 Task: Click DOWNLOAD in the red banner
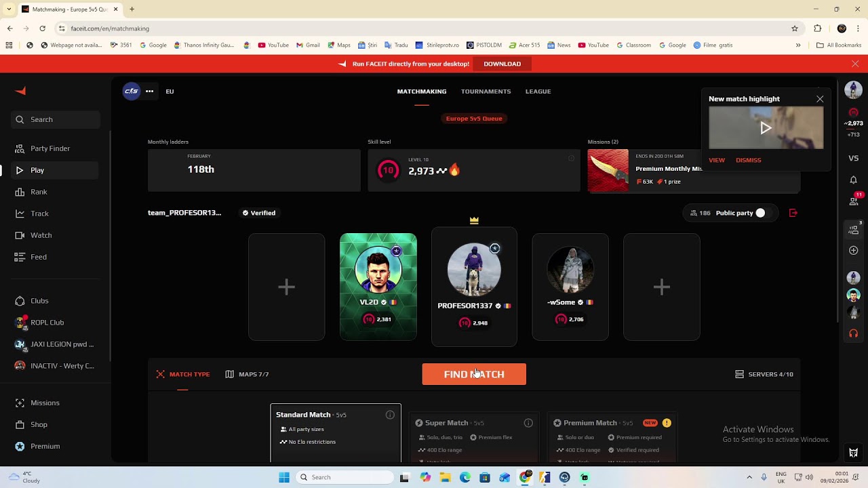point(502,64)
